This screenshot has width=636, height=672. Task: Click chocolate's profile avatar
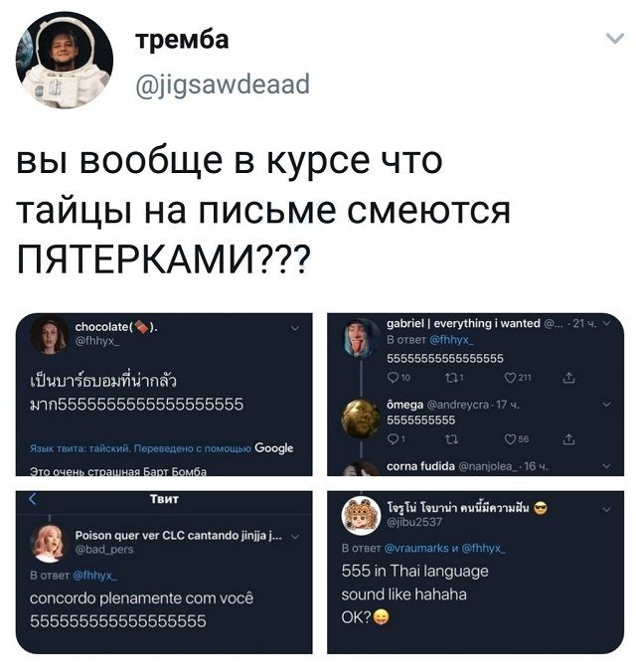(x=49, y=335)
